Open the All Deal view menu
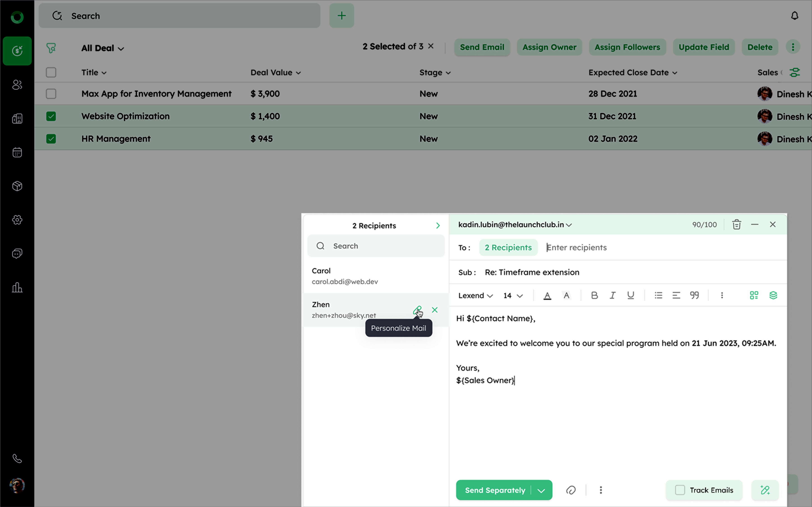Screen dimensions: 812x507 pos(102,48)
